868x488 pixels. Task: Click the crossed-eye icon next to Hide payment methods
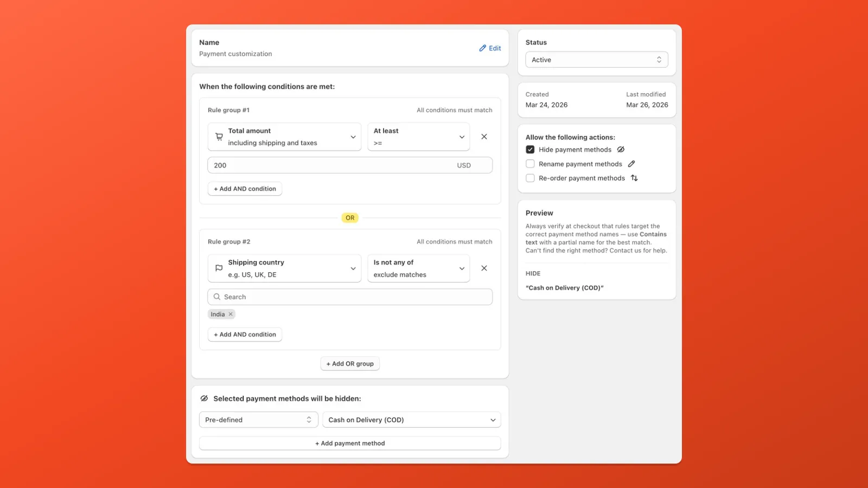(x=621, y=150)
